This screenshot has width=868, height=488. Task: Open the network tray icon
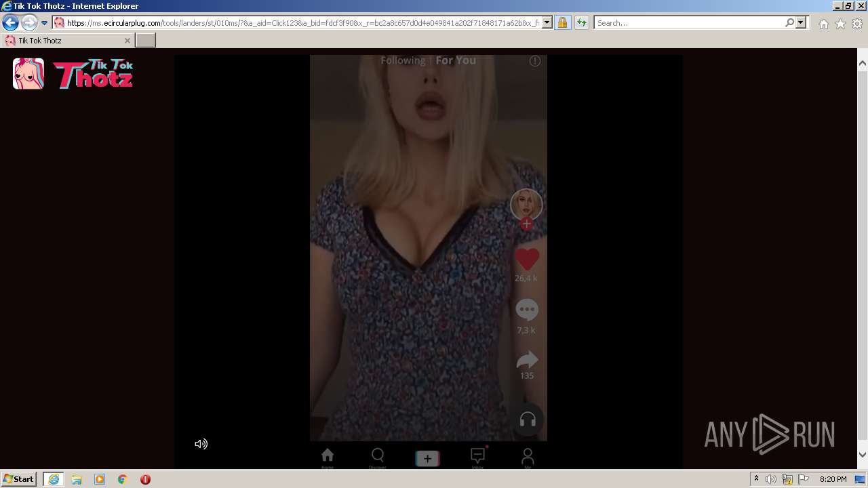[787, 479]
